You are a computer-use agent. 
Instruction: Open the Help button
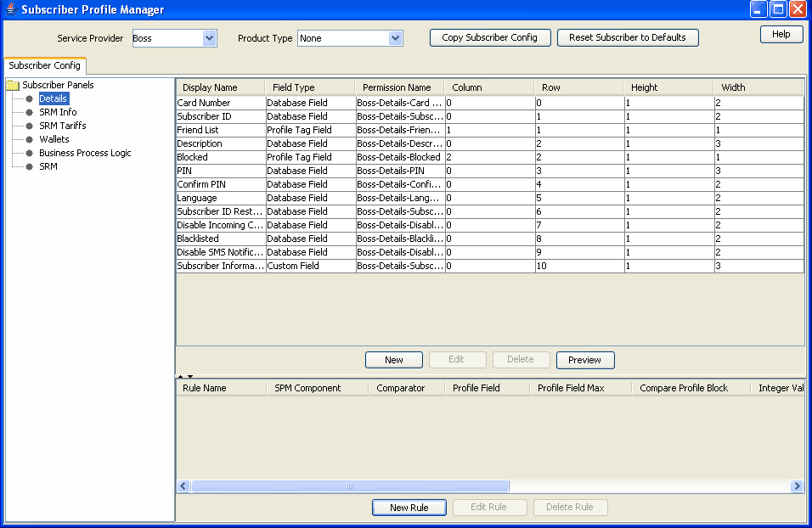[781, 34]
